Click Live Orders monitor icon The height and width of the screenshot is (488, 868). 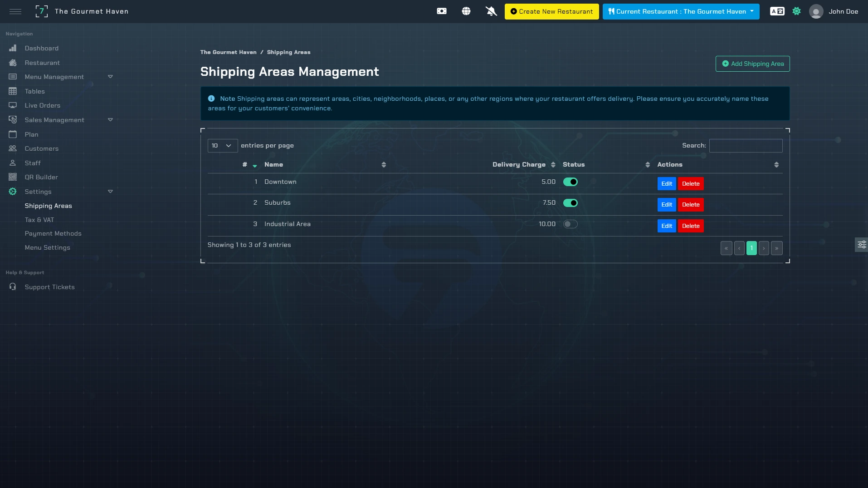coord(13,105)
